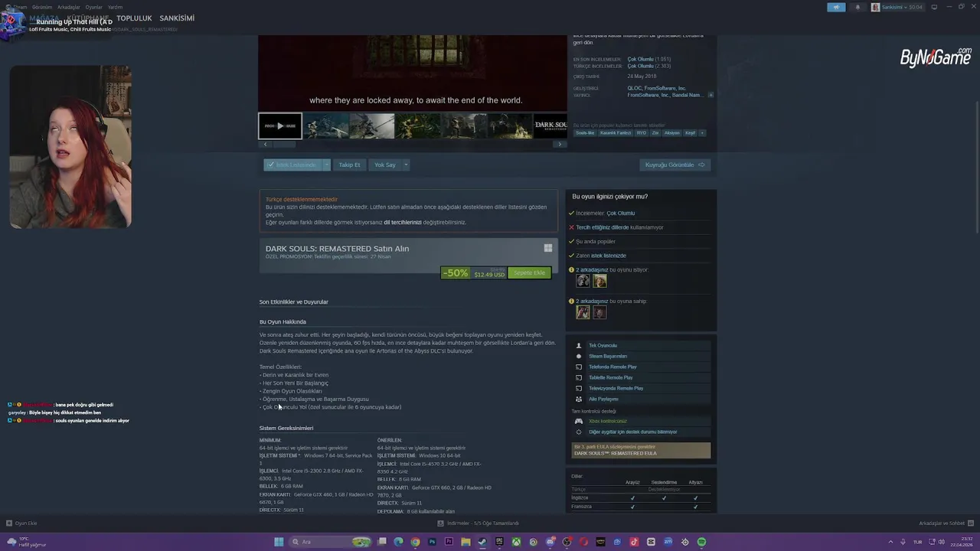
Task: Open Photoshop from the taskbar
Action: 432,542
